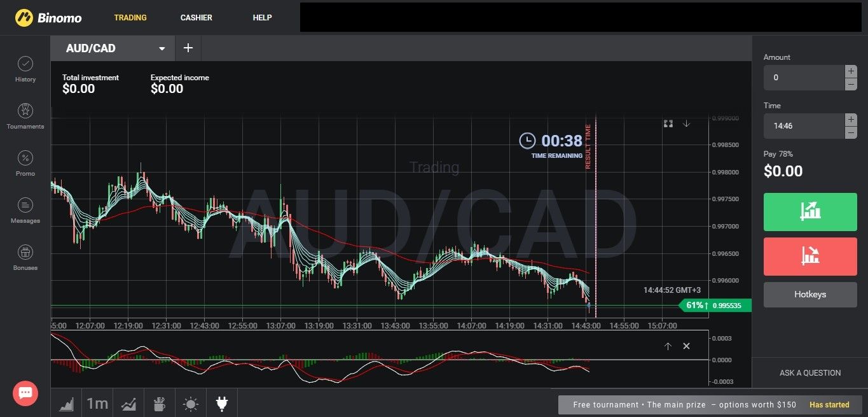The height and width of the screenshot is (417, 868).
Task: Decrease the Amount with minus stepper
Action: (x=851, y=84)
